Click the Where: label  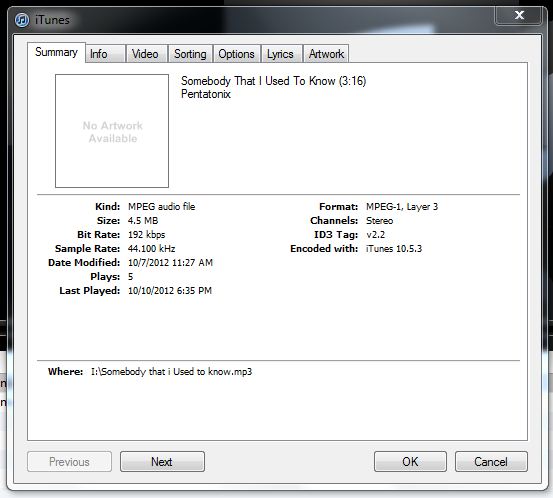[65, 372]
